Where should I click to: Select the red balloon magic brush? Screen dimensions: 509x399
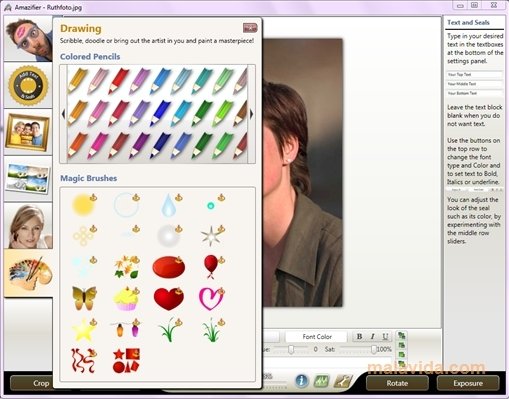(x=211, y=267)
